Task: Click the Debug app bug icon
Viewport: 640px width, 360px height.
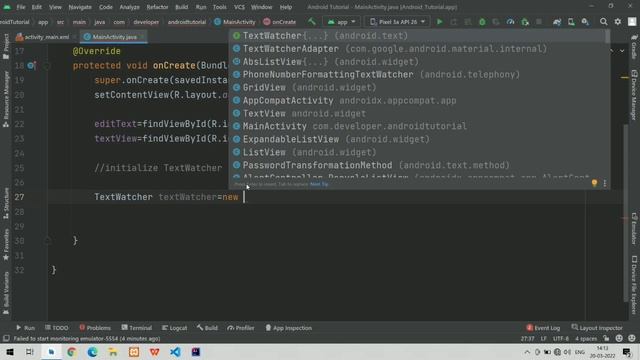Action: [x=482, y=22]
